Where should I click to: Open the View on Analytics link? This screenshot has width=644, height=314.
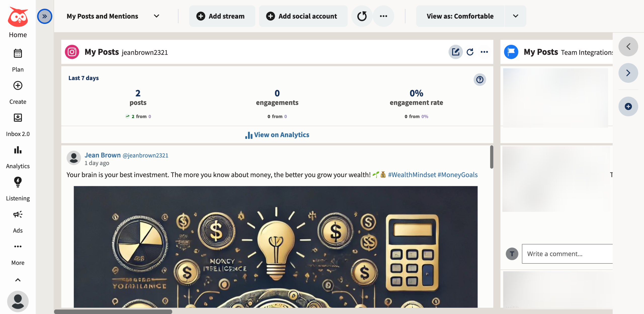(x=277, y=135)
